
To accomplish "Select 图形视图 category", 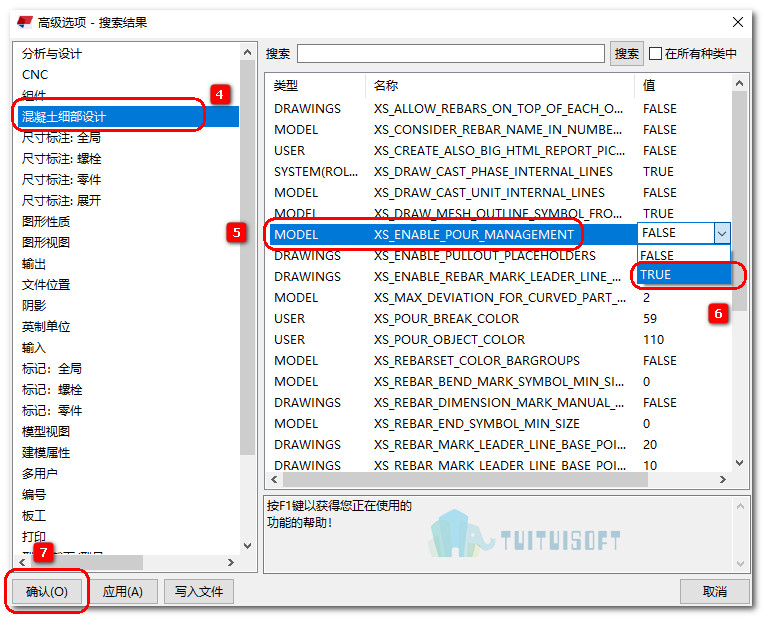I will tap(46, 242).
